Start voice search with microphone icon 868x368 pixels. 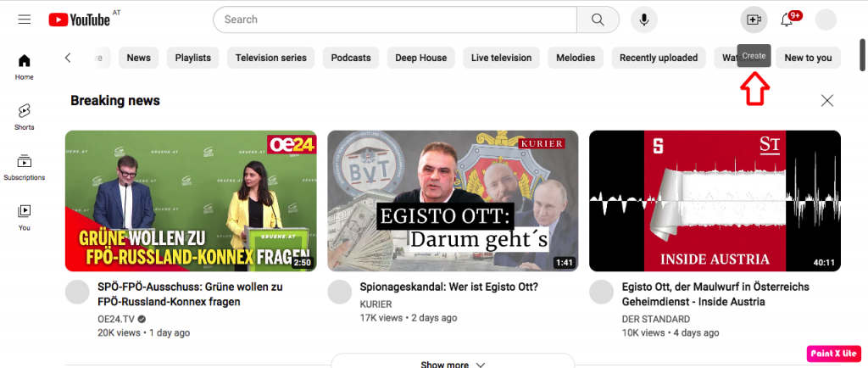click(644, 20)
